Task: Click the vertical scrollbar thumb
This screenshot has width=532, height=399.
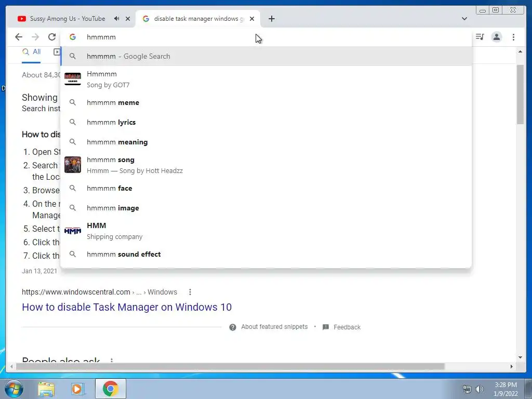Action: coord(520,95)
